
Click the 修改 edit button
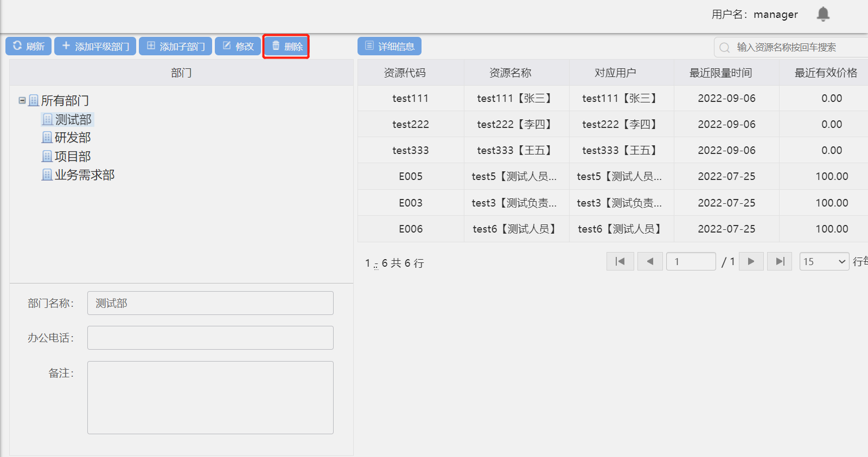tap(238, 47)
